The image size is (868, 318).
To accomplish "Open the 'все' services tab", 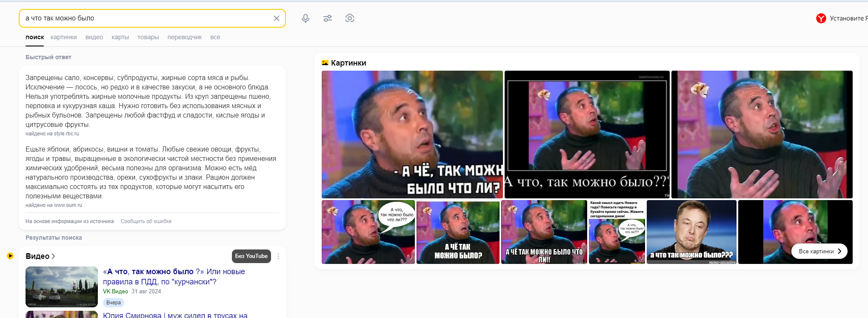I will (215, 37).
